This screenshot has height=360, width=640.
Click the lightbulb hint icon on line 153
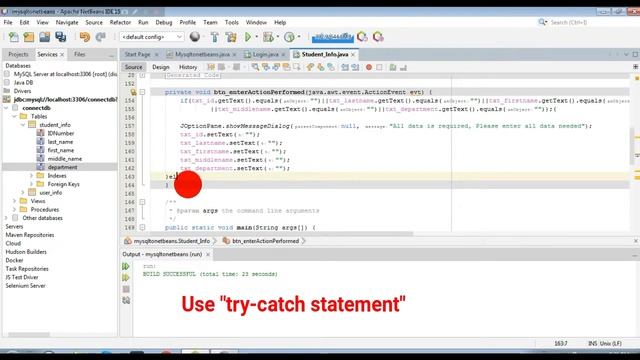pyautogui.click(x=133, y=92)
